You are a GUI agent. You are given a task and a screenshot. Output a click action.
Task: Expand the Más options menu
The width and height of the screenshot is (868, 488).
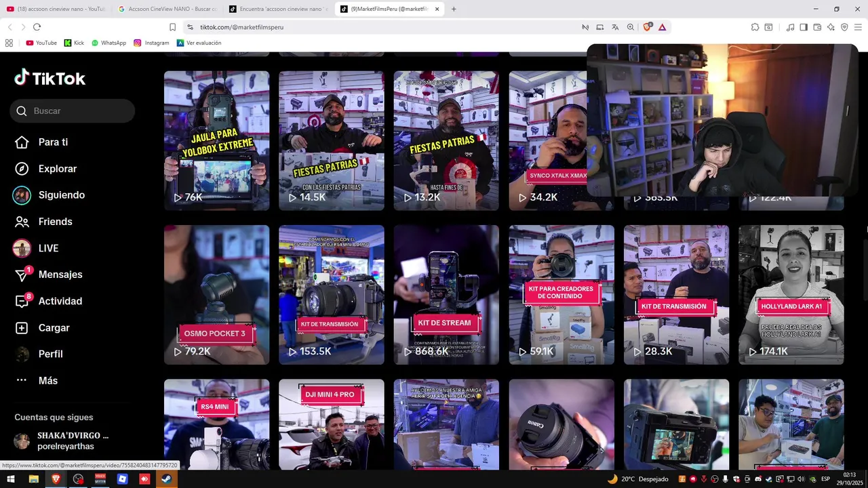click(x=37, y=381)
